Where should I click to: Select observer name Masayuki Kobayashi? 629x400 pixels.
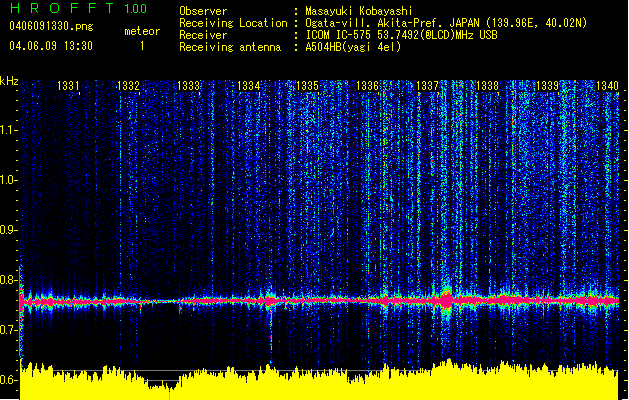pyautogui.click(x=359, y=11)
